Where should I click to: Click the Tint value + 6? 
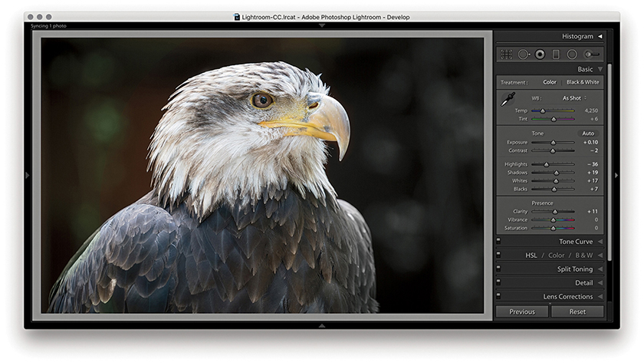tap(594, 119)
